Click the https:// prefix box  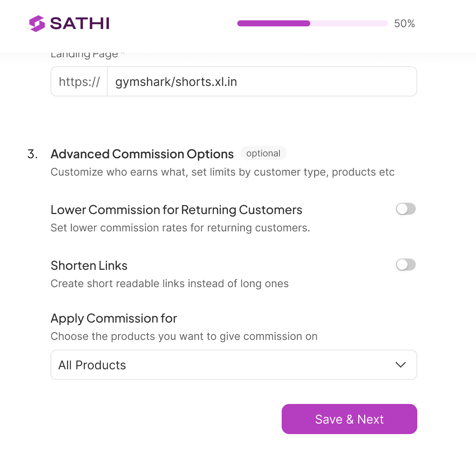pos(79,82)
